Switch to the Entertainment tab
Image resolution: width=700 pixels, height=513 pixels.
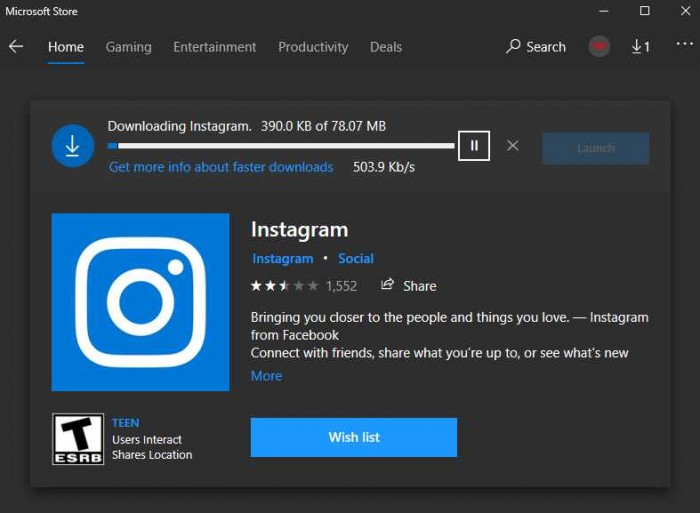(215, 47)
